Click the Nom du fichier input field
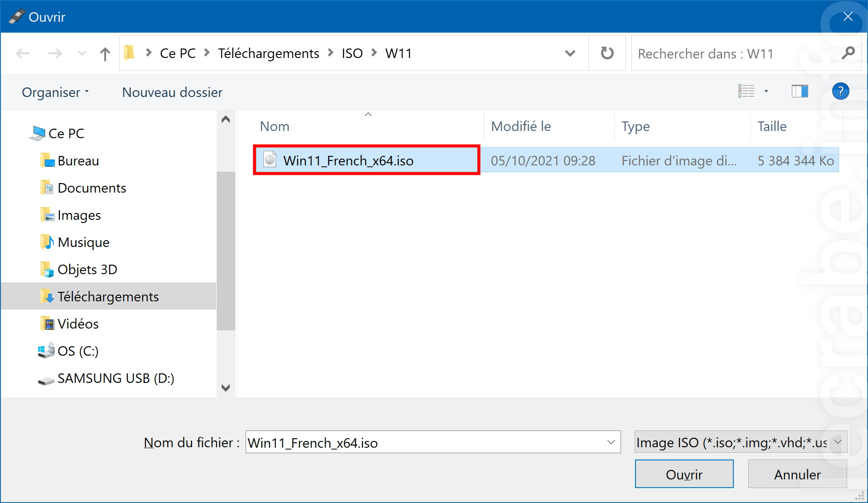 433,442
